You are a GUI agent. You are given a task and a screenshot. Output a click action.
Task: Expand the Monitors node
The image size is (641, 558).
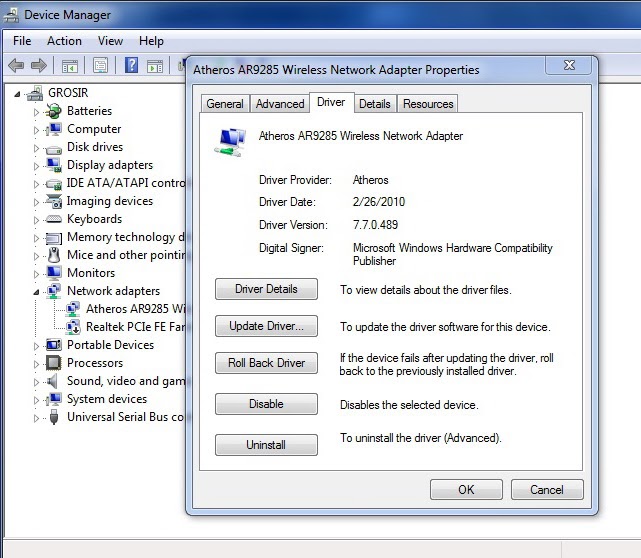click(36, 274)
